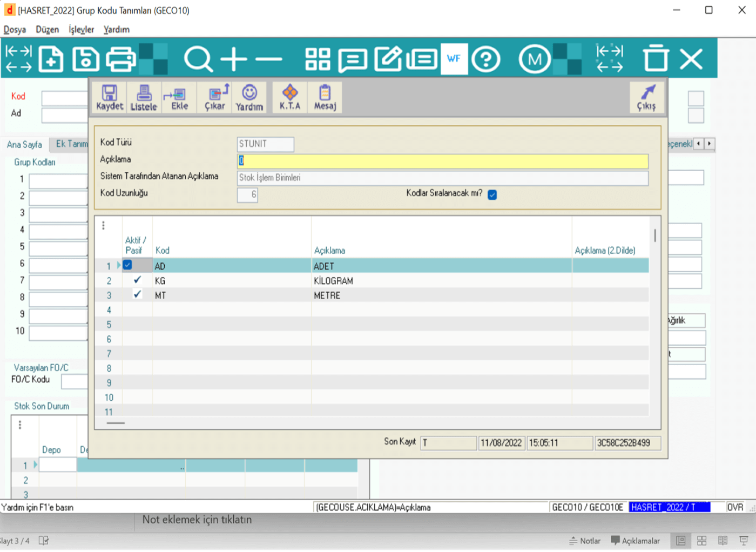Switch to the Ana Sayfa tab
The width and height of the screenshot is (756, 552).
(24, 144)
